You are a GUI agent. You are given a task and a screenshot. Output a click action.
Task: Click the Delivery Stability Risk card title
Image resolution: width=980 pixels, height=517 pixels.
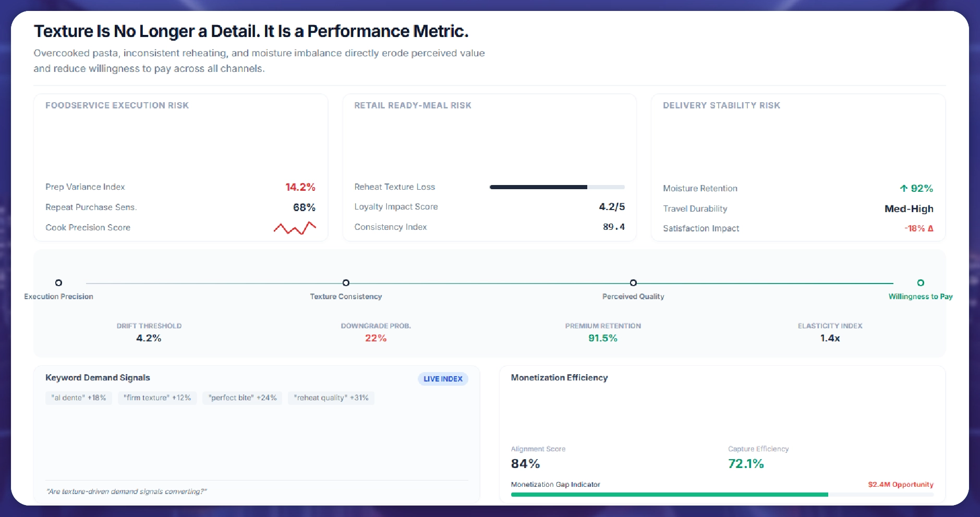point(721,105)
